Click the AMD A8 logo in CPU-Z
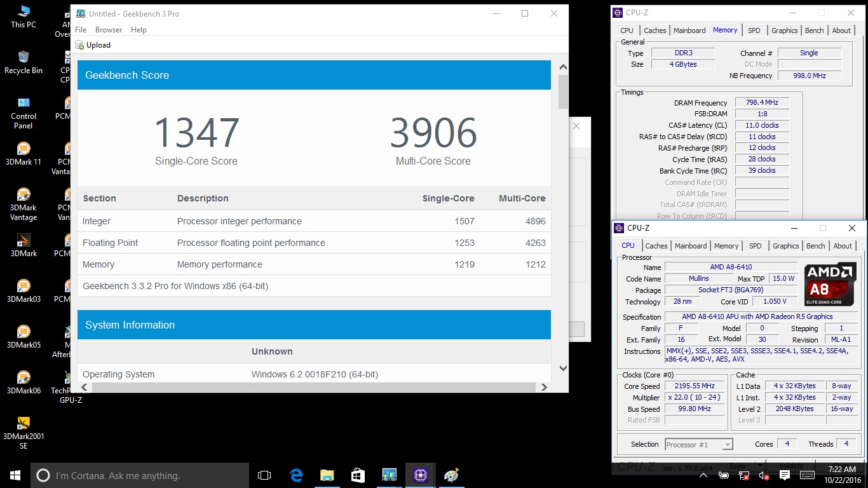This screenshot has height=488, width=868. [831, 284]
